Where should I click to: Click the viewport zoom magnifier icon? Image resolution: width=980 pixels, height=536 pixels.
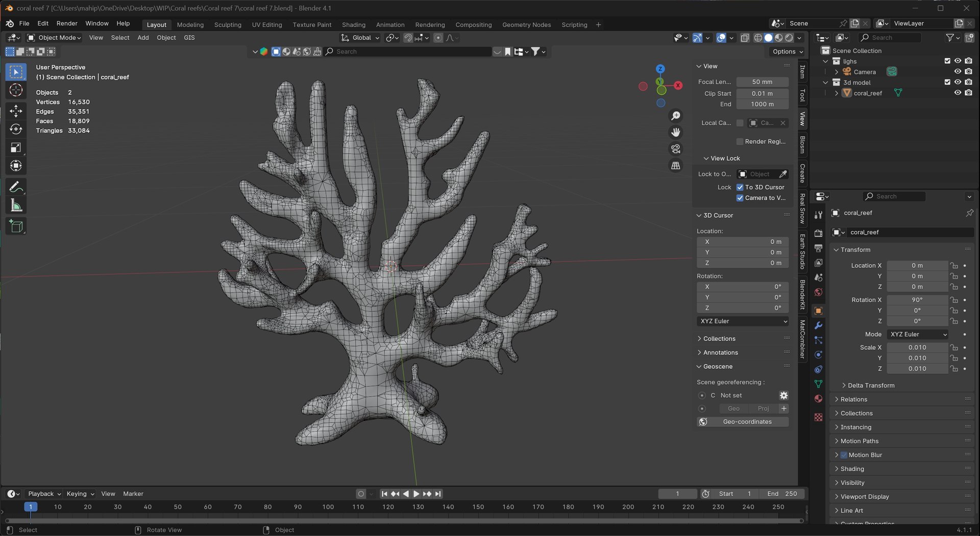tap(675, 116)
